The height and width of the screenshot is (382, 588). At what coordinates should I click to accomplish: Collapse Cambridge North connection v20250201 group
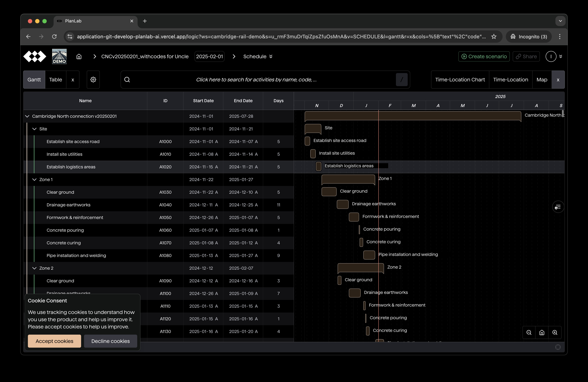tap(27, 116)
